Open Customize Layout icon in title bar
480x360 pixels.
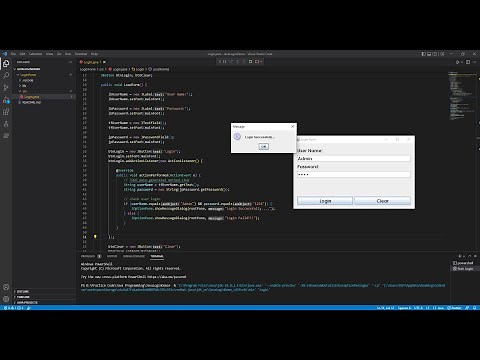[442, 54]
